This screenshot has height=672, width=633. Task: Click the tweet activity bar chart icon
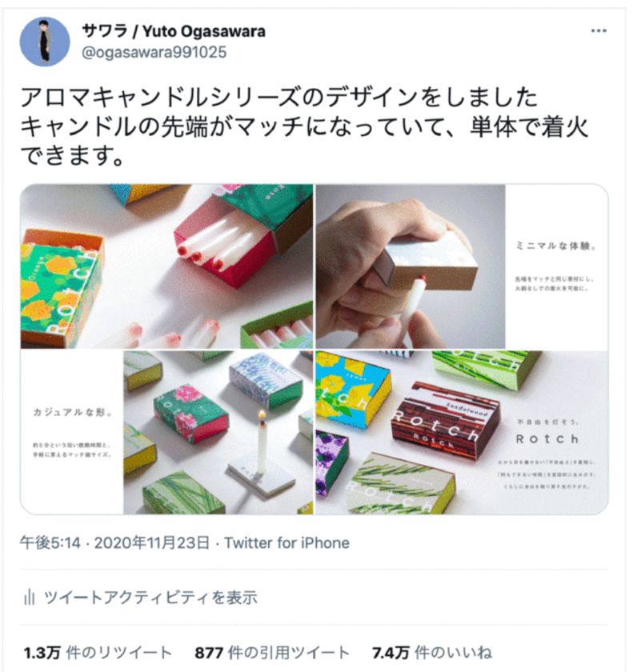(29, 597)
